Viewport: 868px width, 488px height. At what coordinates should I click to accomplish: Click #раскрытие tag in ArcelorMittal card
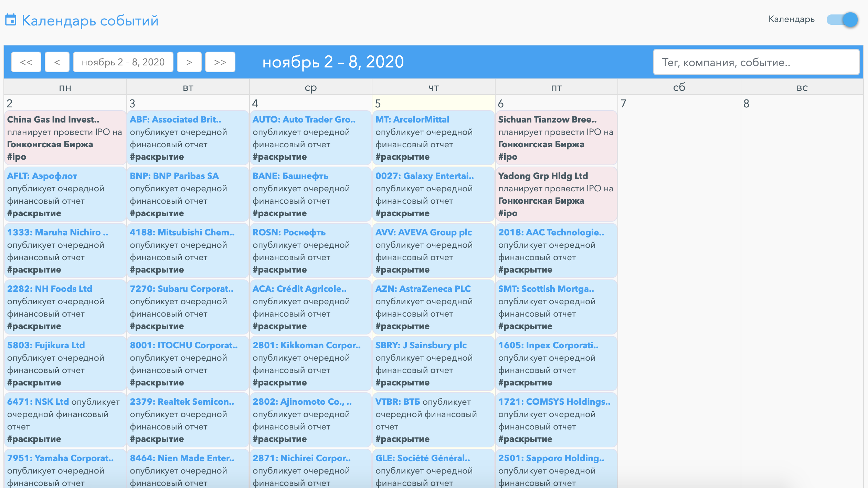click(x=402, y=157)
